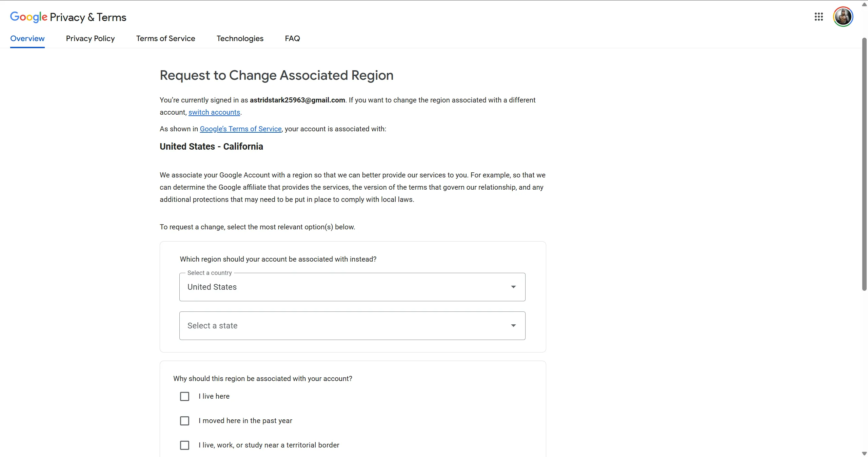The height and width of the screenshot is (457, 868).
Task: Click the scrollbar down arrow
Action: [x=864, y=453]
